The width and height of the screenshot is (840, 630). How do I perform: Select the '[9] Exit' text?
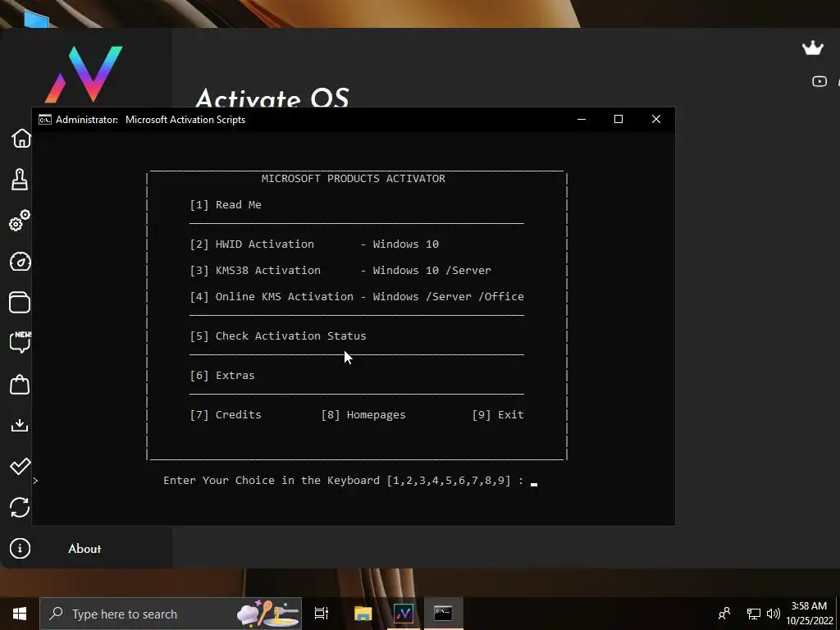pos(498,414)
